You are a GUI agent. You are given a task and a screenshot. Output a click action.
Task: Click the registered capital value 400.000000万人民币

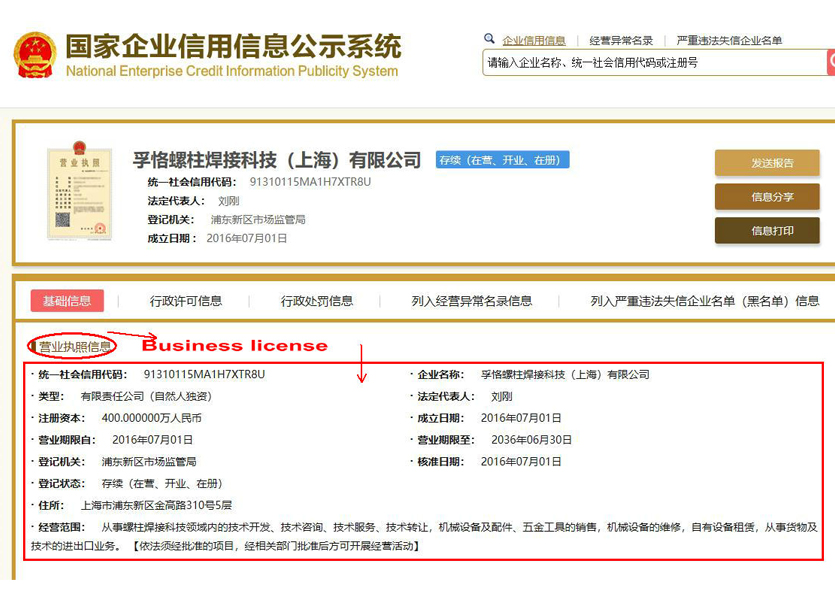152,418
